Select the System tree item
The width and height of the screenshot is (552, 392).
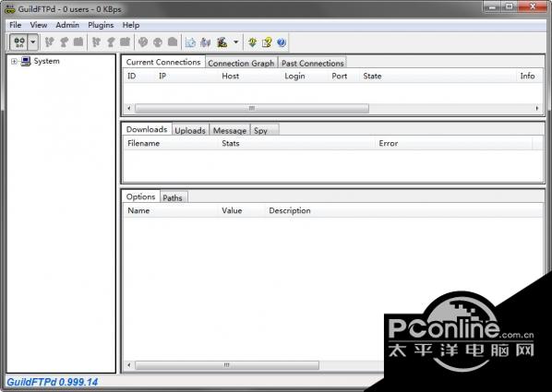(46, 61)
